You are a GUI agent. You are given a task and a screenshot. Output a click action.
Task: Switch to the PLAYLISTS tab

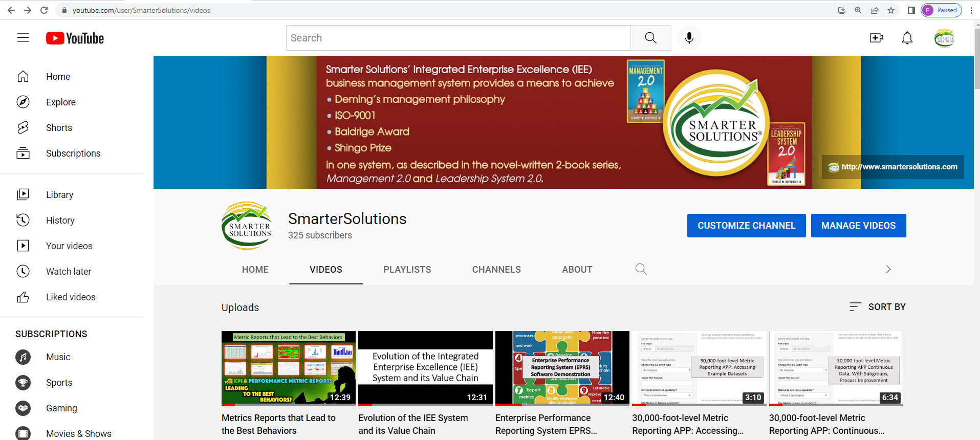click(x=407, y=270)
